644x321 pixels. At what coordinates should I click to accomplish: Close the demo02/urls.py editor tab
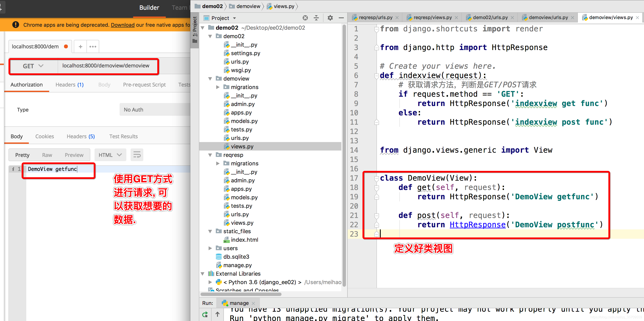[x=512, y=18]
